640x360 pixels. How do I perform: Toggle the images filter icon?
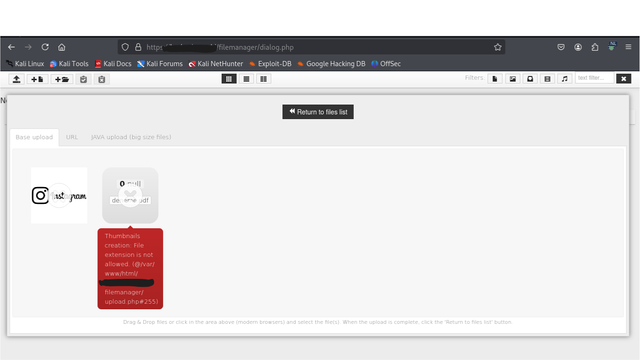pos(513,78)
